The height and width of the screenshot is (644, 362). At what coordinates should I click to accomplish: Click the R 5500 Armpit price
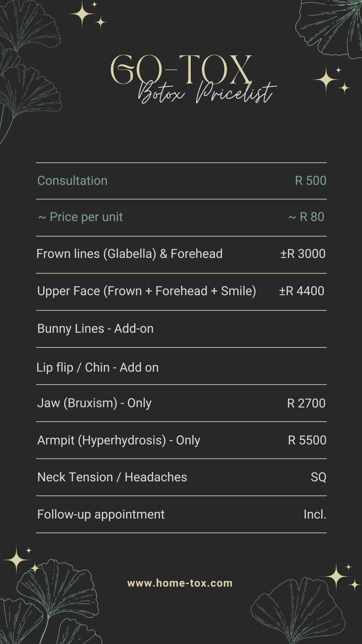click(x=307, y=440)
